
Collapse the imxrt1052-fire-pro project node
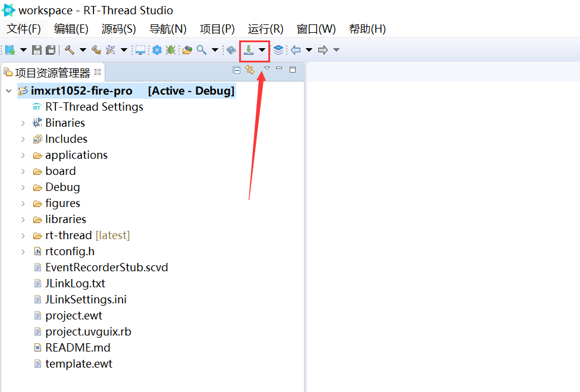coord(8,91)
